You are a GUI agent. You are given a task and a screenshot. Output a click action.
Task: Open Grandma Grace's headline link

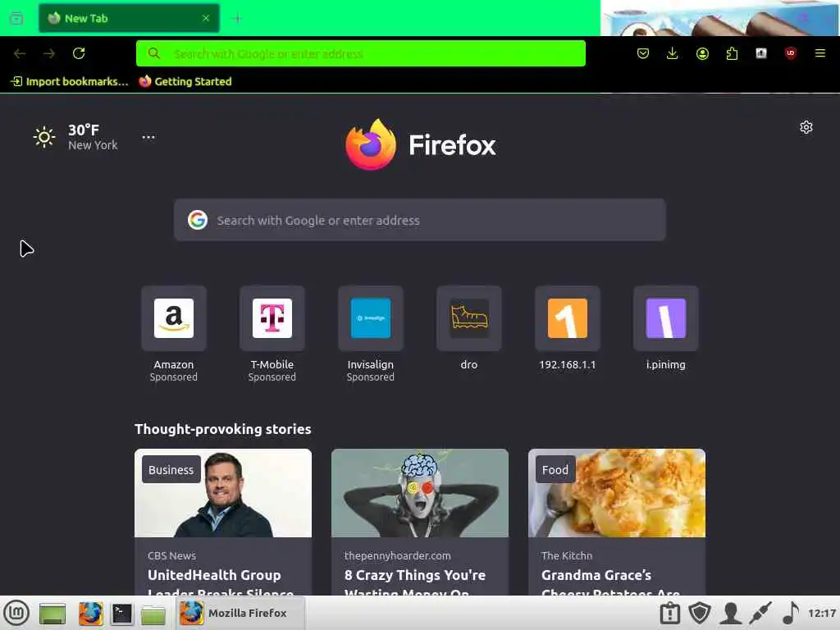pyautogui.click(x=610, y=583)
